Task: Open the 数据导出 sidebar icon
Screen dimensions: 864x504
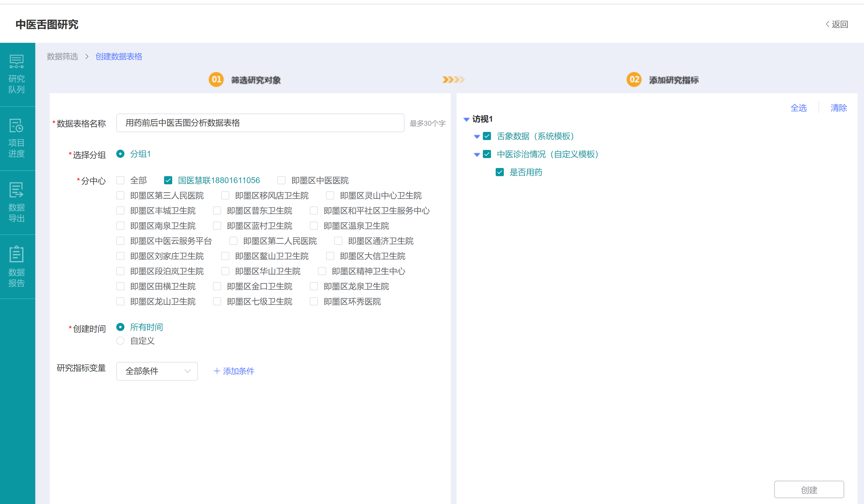Action: coord(16,190)
